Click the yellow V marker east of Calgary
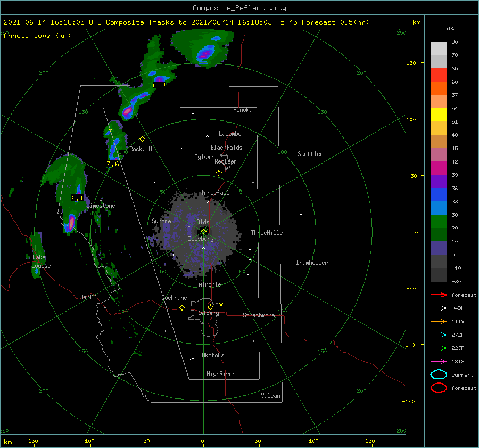479x448 pixels. pos(221,305)
